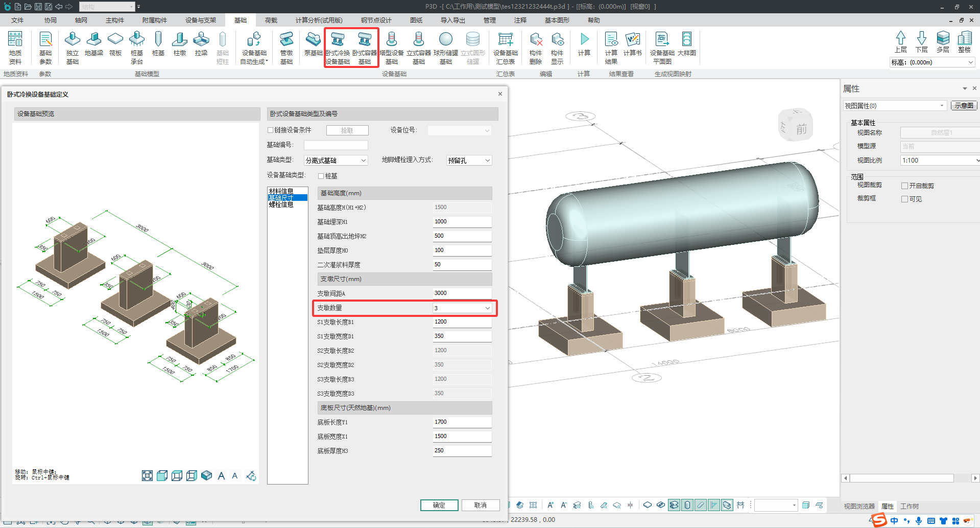
Task: Switch to the 荷载 ribbon tab
Action: tap(271, 20)
